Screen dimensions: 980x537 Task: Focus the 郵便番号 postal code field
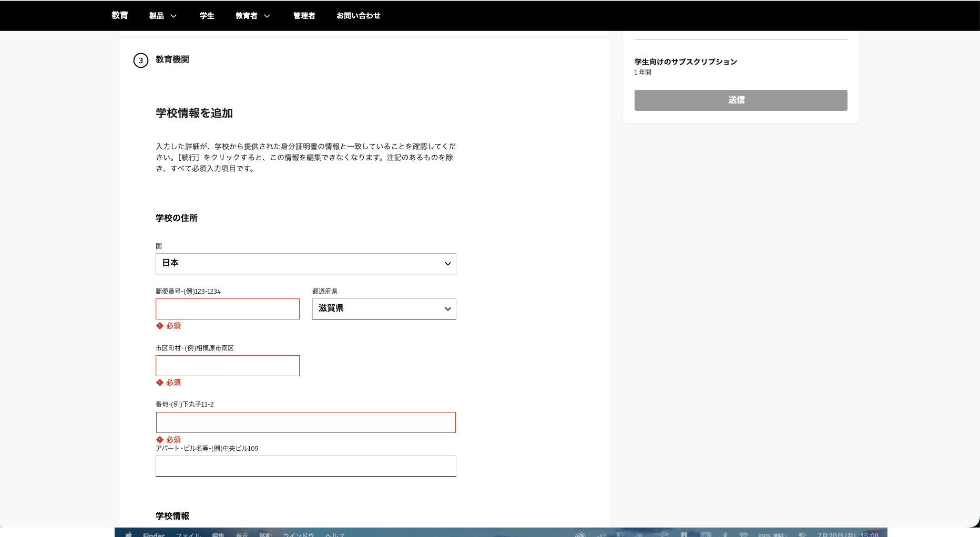pyautogui.click(x=227, y=309)
